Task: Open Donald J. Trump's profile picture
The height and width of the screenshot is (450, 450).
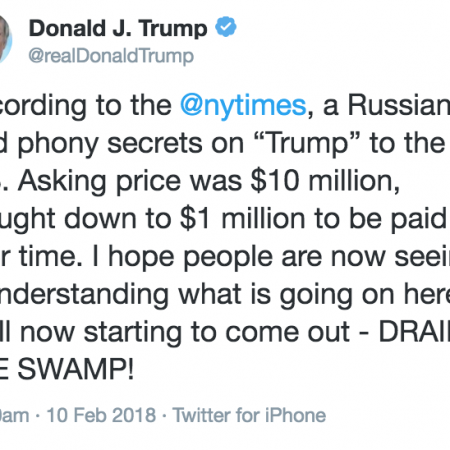Action: [6, 39]
